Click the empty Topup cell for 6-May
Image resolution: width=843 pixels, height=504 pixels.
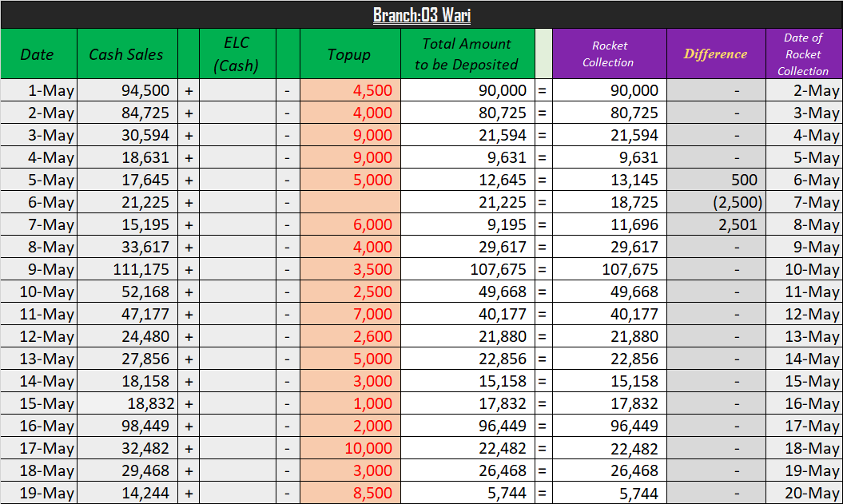pyautogui.click(x=350, y=202)
